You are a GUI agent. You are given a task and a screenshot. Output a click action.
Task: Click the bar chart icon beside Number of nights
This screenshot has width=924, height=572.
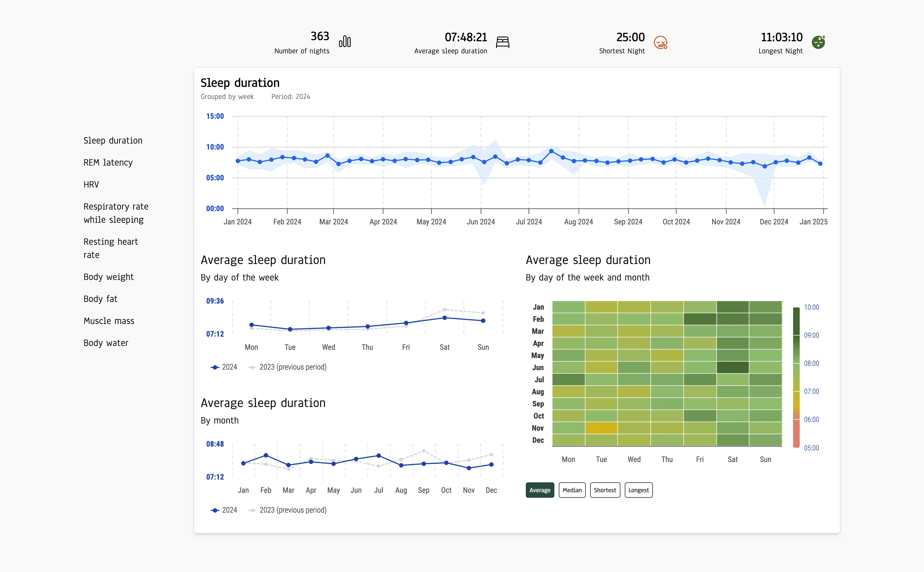(345, 42)
